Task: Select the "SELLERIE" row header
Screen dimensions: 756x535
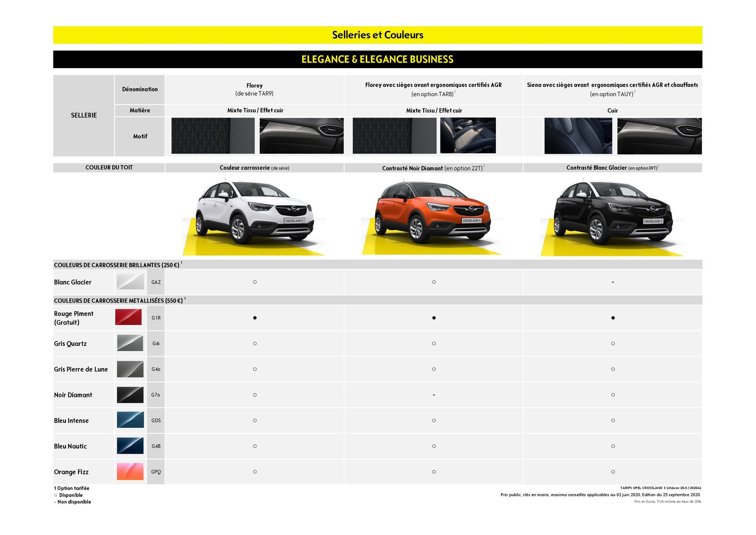Action: point(84,115)
